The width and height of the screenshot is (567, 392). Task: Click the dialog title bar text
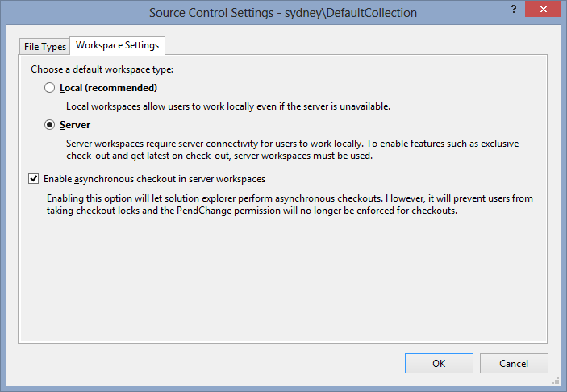283,13
